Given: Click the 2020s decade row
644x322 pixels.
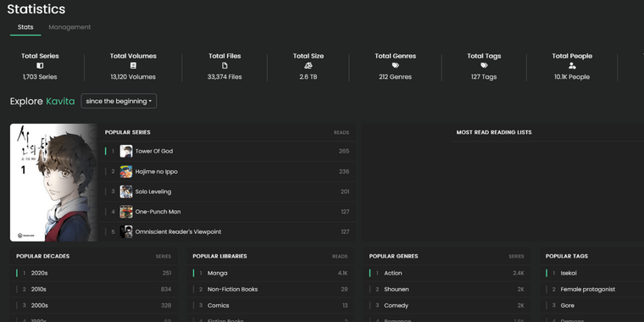Looking at the screenshot, I should coord(94,273).
